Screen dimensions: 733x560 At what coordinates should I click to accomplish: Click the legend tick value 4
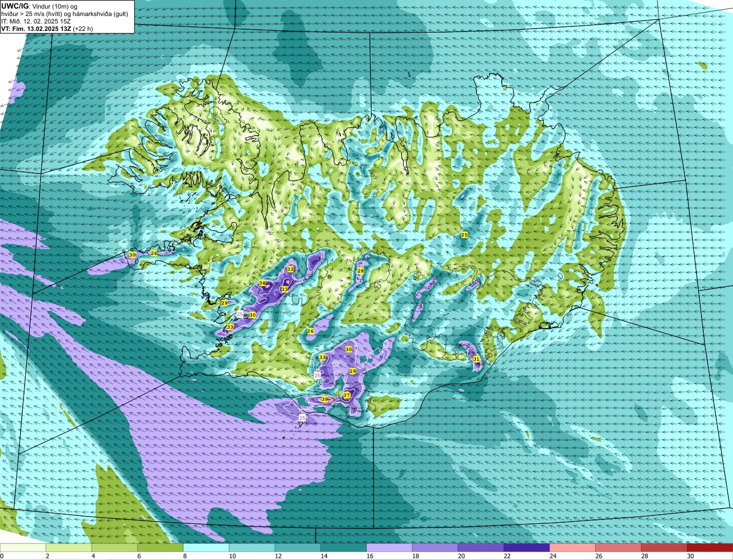coord(93,556)
